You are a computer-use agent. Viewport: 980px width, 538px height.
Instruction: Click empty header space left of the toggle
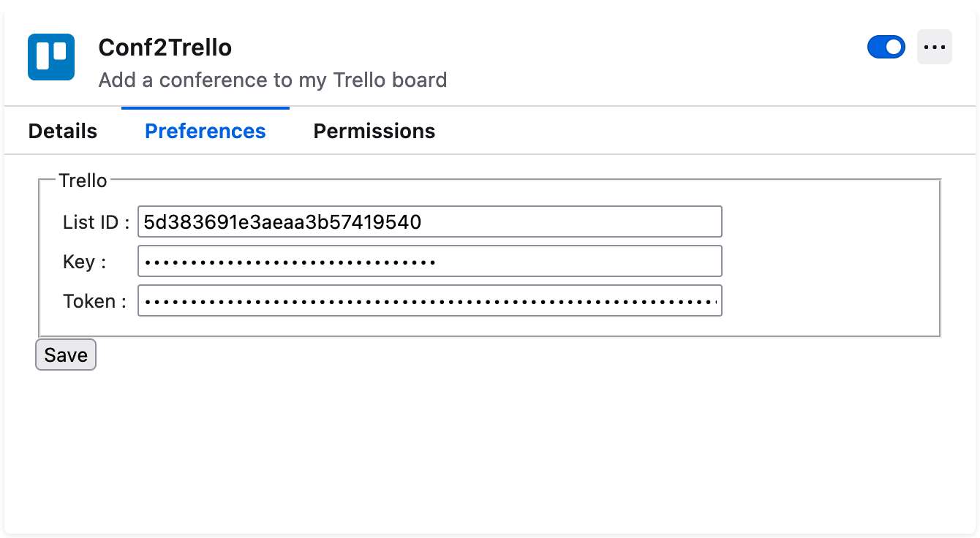[x=658, y=51]
